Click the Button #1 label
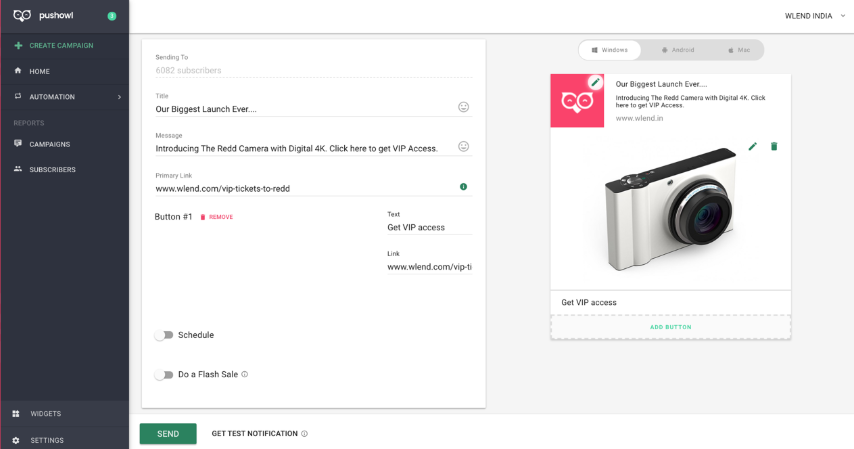 point(173,217)
